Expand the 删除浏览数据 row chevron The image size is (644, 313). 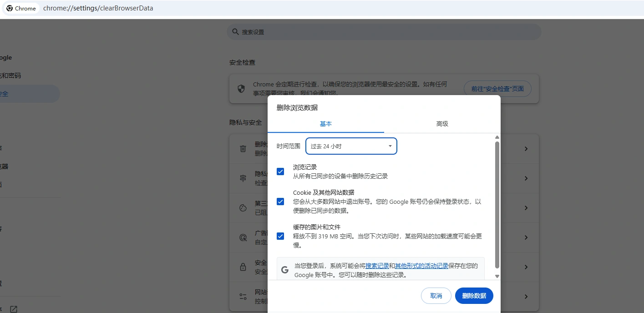click(x=526, y=148)
